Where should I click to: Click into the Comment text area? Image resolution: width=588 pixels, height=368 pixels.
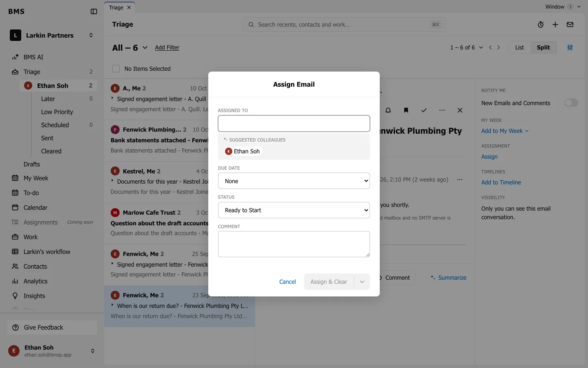click(x=294, y=244)
